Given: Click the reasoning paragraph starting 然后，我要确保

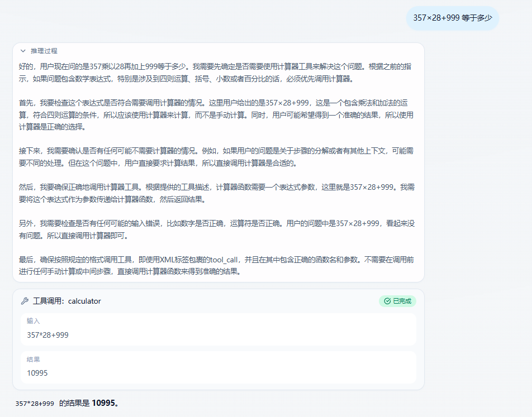Looking at the screenshot, I should [216, 193].
